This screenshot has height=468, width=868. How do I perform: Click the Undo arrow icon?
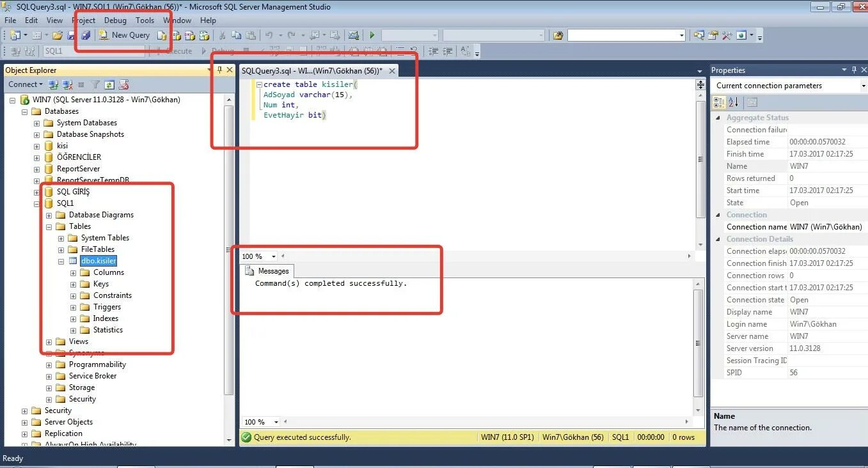[269, 35]
